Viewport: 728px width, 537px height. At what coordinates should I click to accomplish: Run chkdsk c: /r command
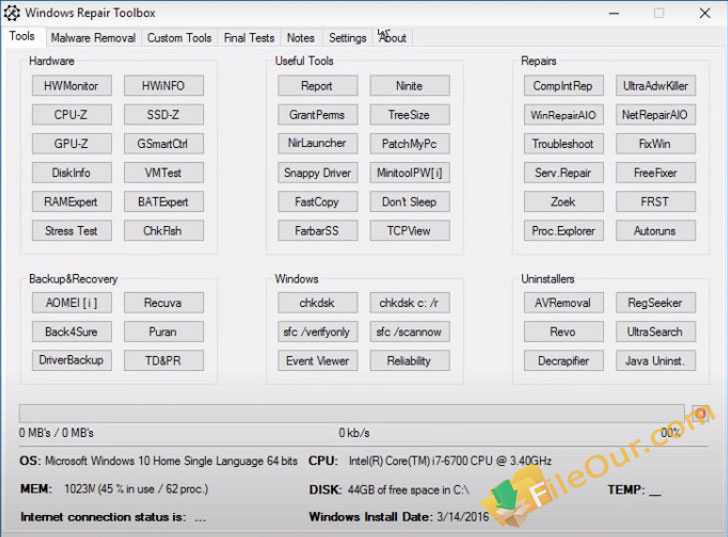(410, 303)
